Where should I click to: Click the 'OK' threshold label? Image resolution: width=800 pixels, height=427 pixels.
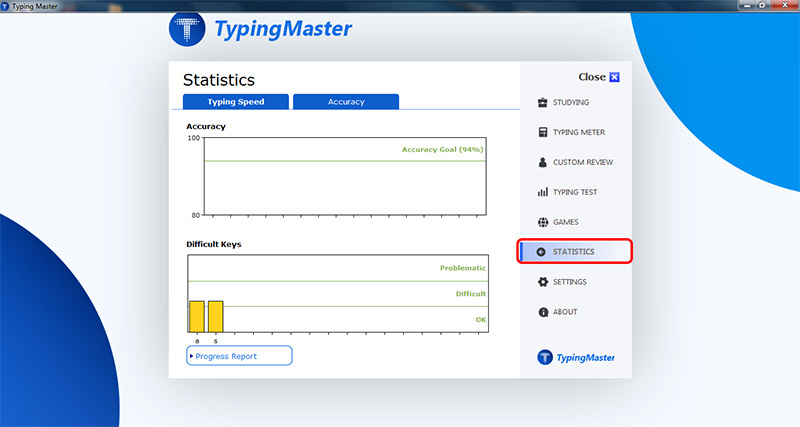(481, 320)
